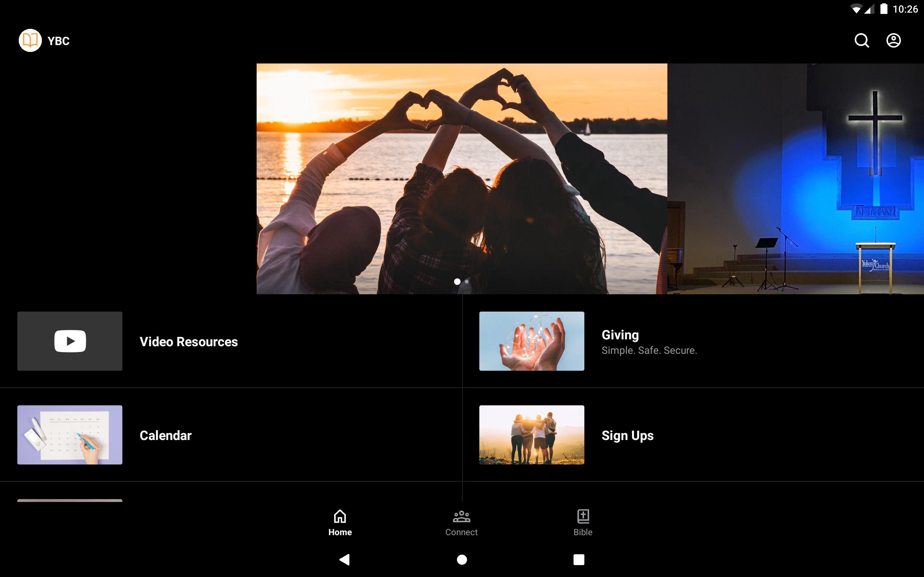
Task: Open the user profile icon
Action: pos(893,40)
